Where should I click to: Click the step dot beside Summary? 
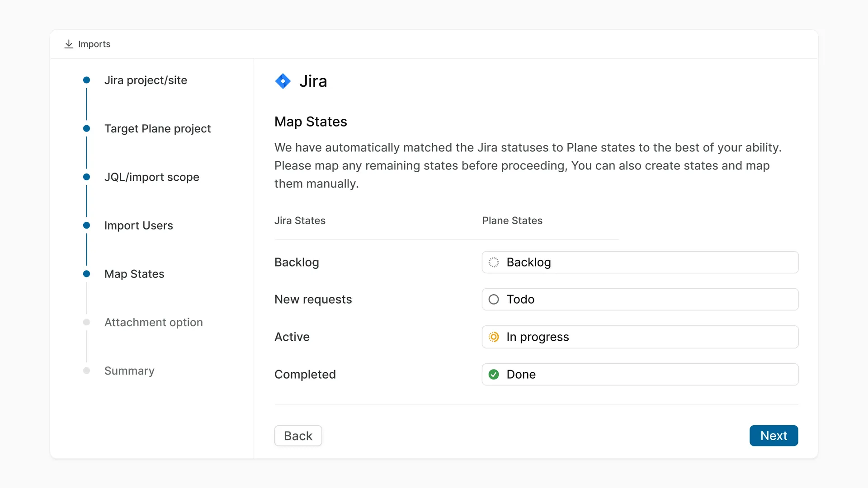tap(86, 371)
